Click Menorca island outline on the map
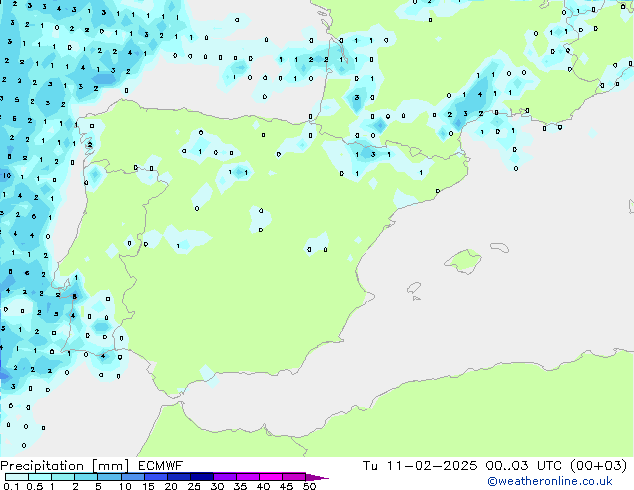 [x=499, y=247]
